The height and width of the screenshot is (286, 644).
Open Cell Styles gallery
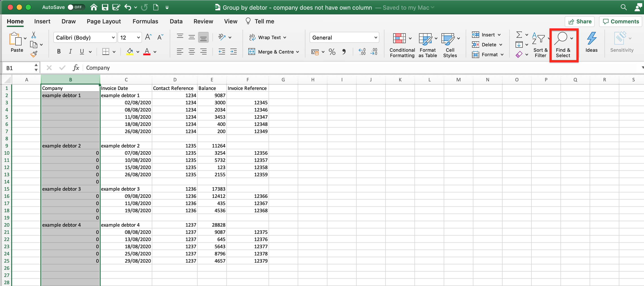[x=450, y=45]
